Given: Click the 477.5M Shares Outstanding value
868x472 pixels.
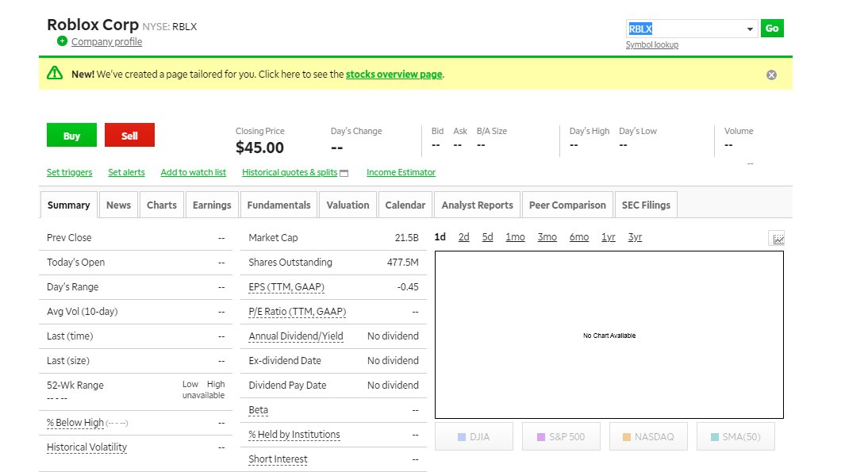Looking at the screenshot, I should [x=402, y=263].
